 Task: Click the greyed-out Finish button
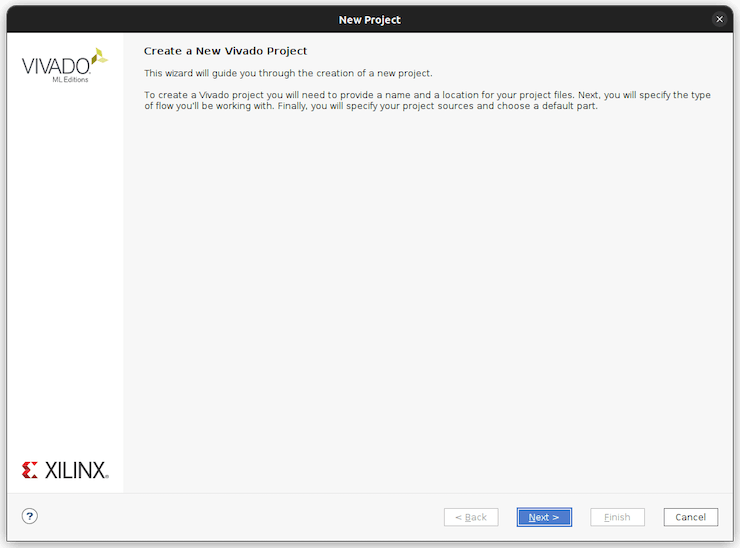pos(617,517)
